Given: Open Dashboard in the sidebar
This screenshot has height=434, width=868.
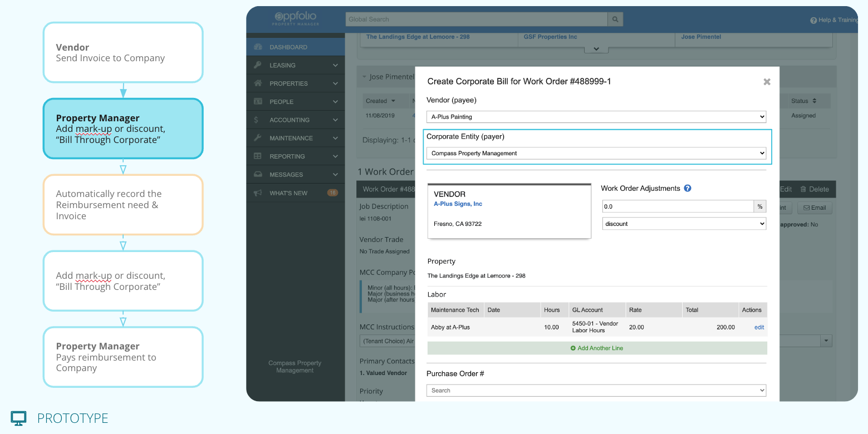Looking at the screenshot, I should [x=296, y=47].
